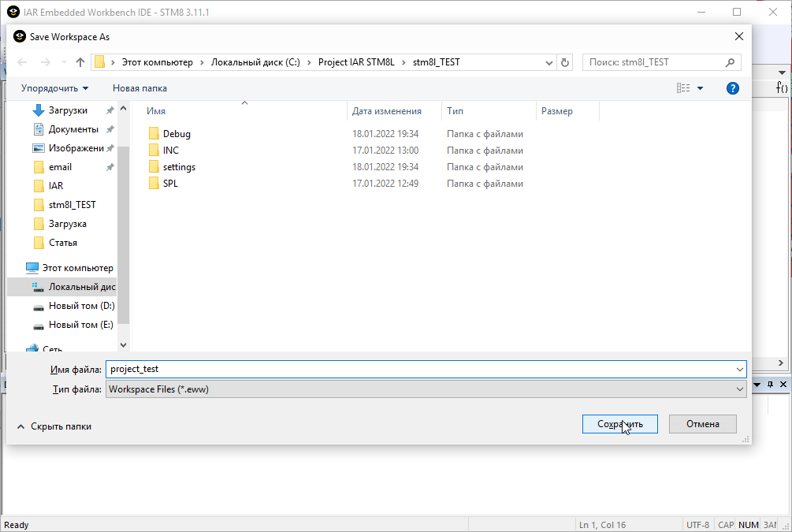Open stm8l_TEST in navigation pane

pos(73,205)
